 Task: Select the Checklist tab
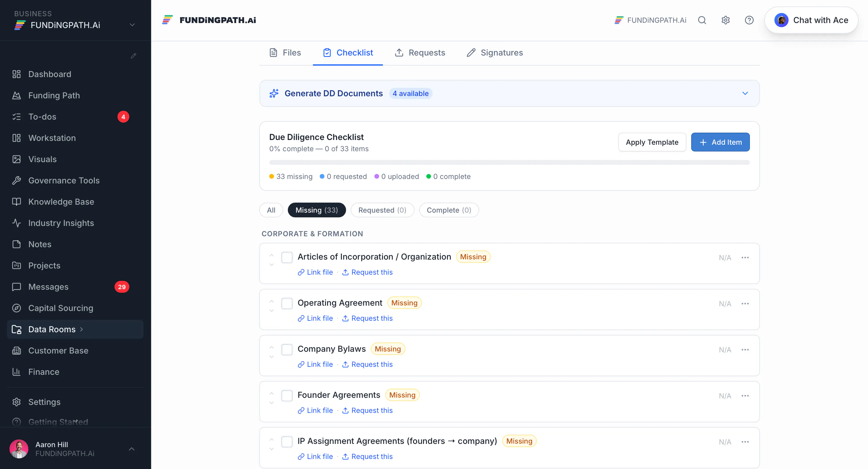tap(348, 53)
